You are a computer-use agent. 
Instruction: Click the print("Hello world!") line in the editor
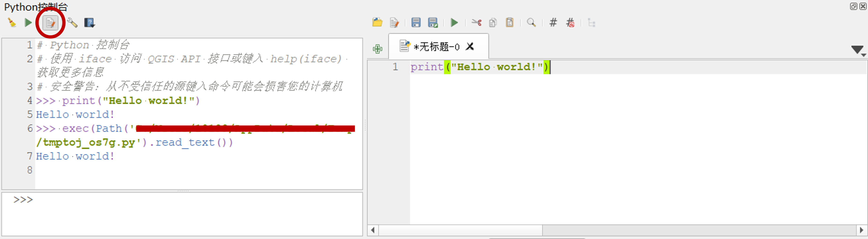tap(481, 67)
